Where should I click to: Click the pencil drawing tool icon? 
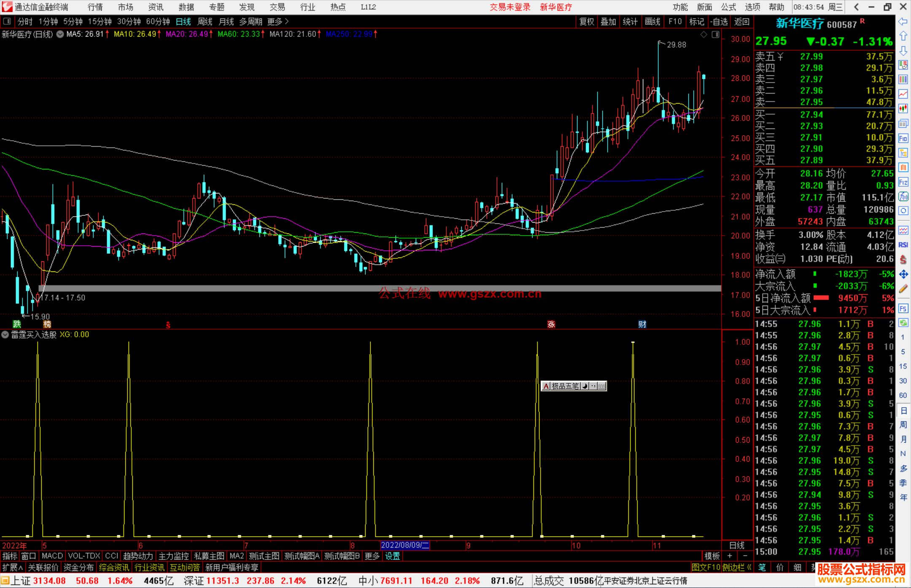tap(903, 289)
